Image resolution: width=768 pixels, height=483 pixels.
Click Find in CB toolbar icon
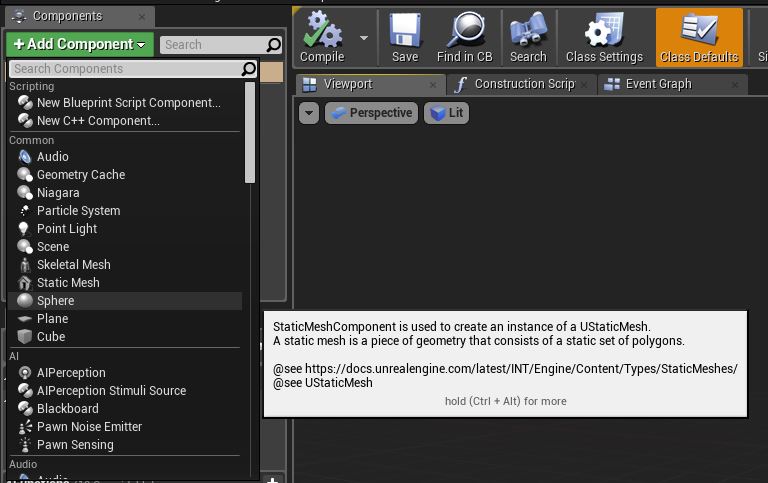coord(464,38)
